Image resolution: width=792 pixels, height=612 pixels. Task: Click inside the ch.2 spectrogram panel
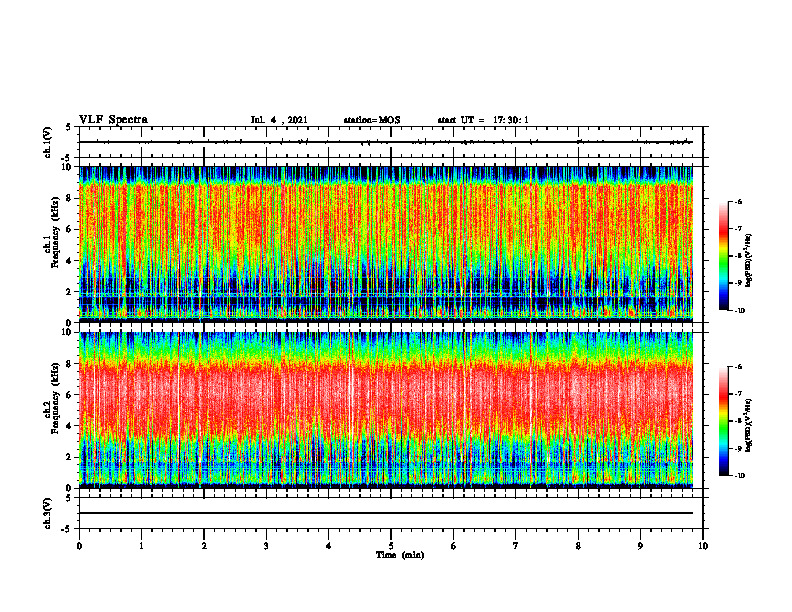[386, 410]
